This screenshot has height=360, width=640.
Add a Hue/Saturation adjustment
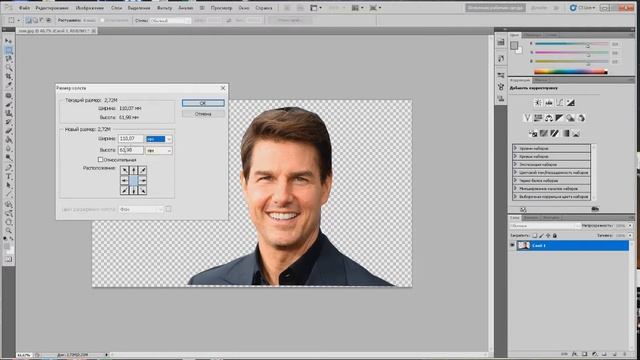click(x=538, y=118)
